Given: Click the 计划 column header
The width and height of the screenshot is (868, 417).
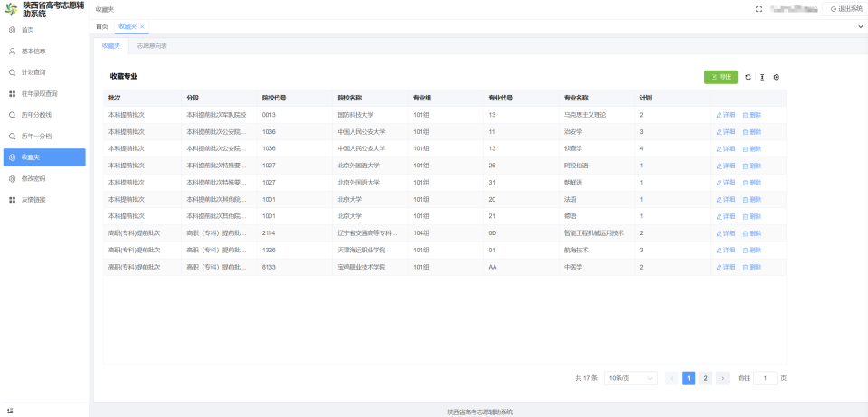Looking at the screenshot, I should pyautogui.click(x=673, y=98).
